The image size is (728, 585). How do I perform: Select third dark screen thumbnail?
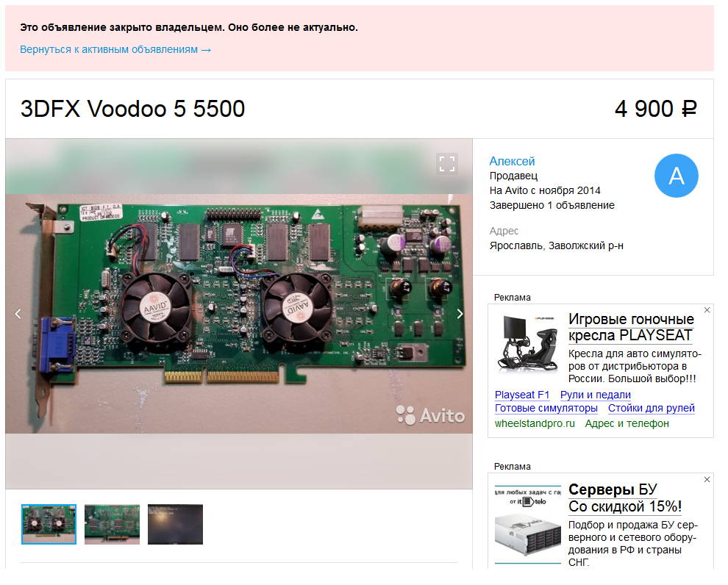[x=175, y=524]
